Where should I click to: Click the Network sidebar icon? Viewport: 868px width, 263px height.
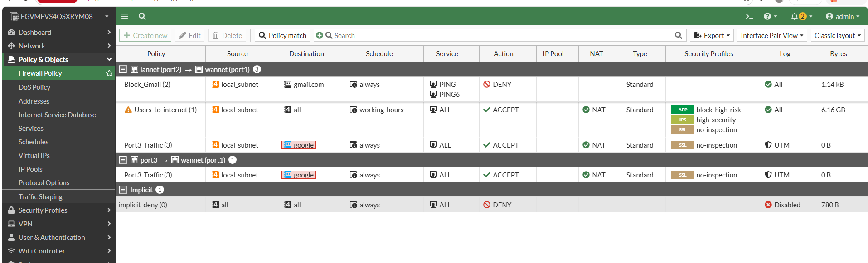click(11, 46)
